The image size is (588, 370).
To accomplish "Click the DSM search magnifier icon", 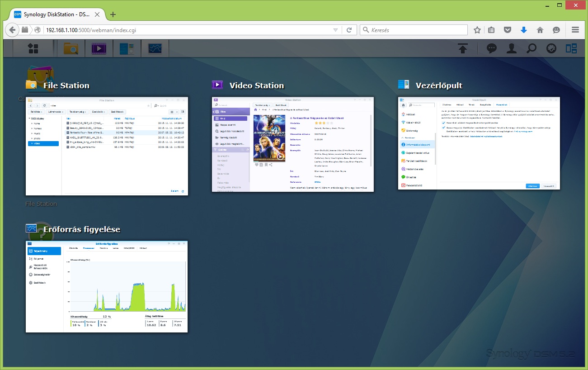I will tap(532, 48).
